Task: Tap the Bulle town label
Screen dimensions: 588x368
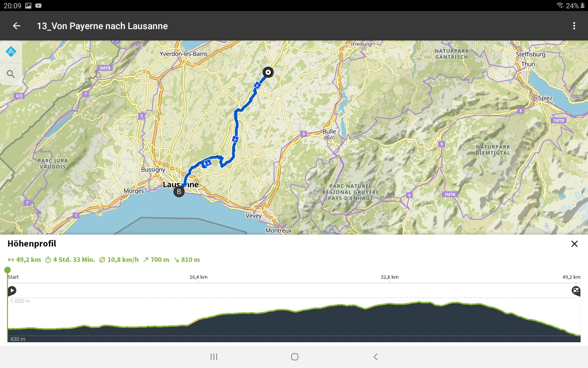Action: (x=329, y=131)
